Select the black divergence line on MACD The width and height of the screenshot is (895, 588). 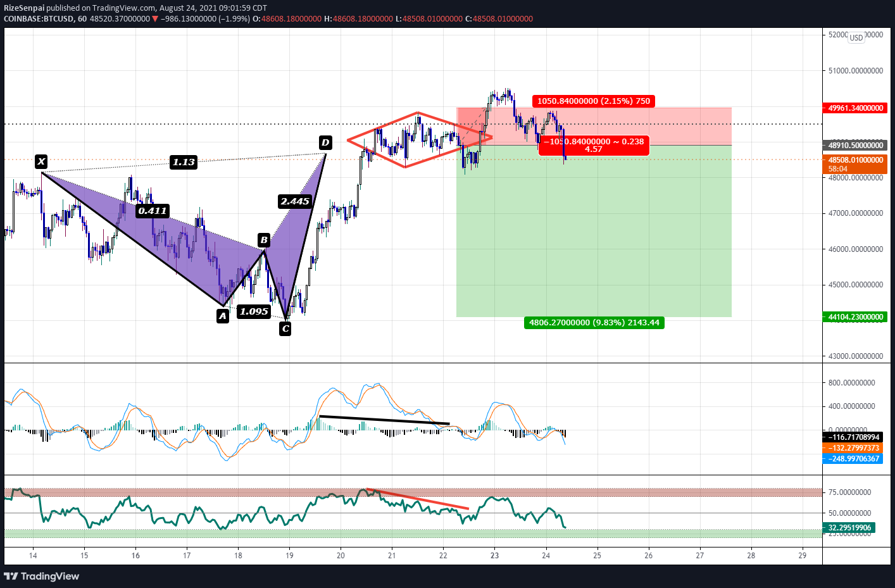[384, 420]
